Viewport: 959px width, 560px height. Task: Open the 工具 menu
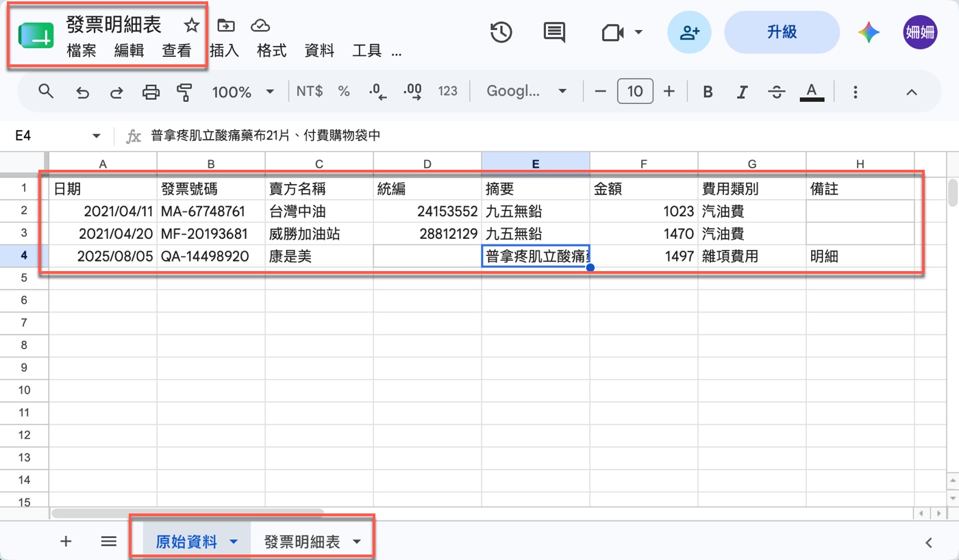366,51
